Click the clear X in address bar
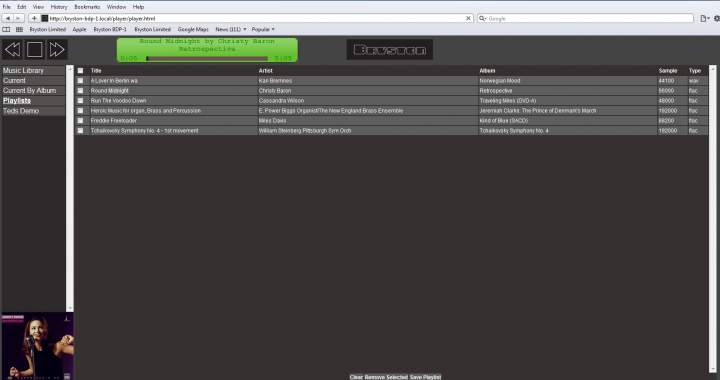Screen dimensions: 720x380 468,18
